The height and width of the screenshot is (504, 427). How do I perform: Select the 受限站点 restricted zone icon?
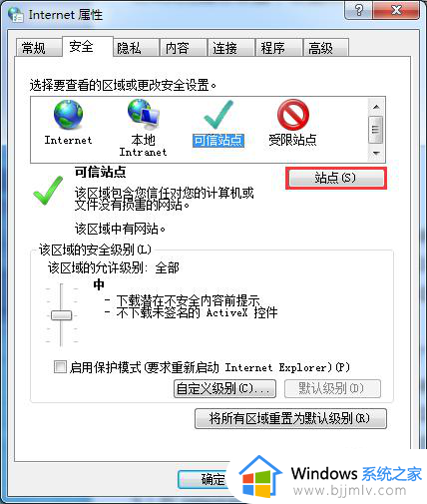pos(293,115)
